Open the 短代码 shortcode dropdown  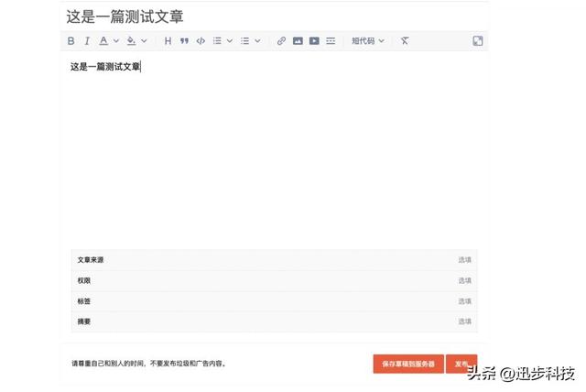368,40
